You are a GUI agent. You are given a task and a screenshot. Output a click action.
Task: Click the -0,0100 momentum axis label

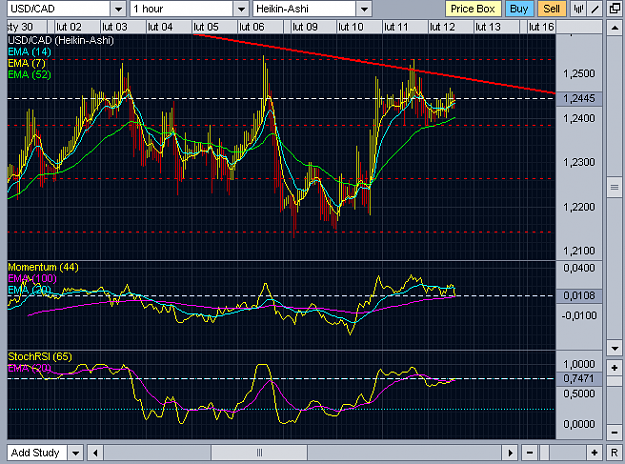(x=579, y=316)
